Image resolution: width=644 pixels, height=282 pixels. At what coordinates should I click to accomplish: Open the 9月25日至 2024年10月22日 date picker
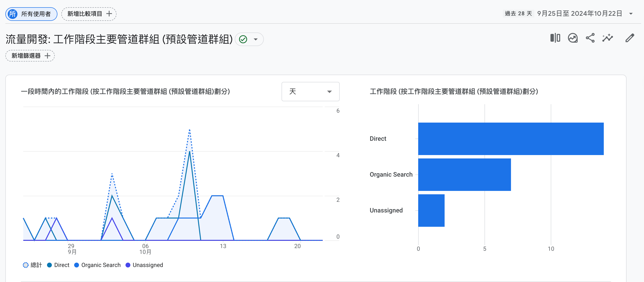point(580,14)
